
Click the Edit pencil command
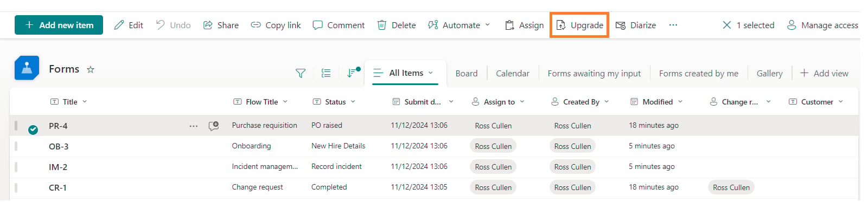coord(129,25)
